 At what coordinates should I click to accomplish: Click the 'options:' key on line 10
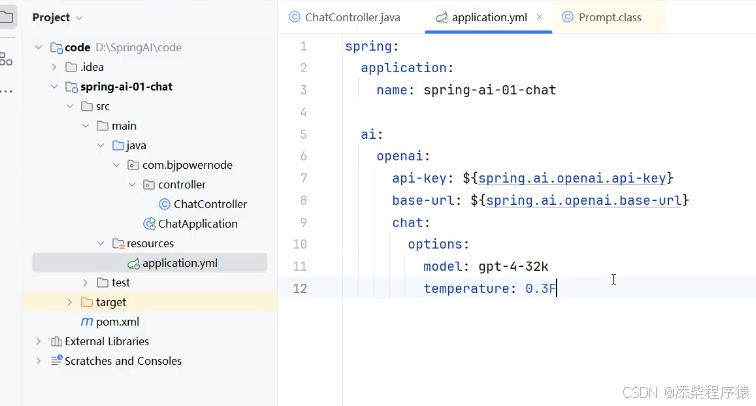[438, 244]
